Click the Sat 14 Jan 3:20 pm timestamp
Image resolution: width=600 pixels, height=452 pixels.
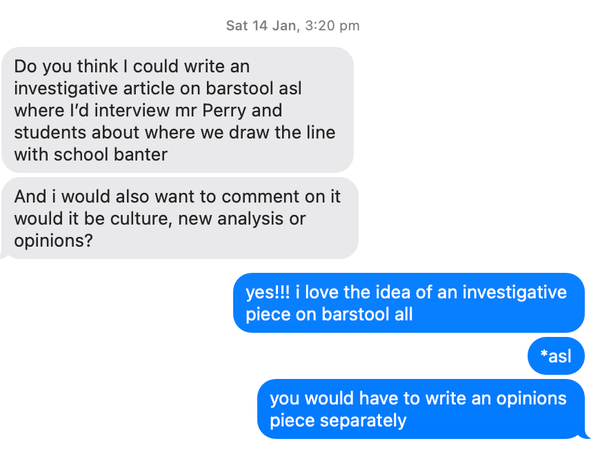(x=292, y=25)
